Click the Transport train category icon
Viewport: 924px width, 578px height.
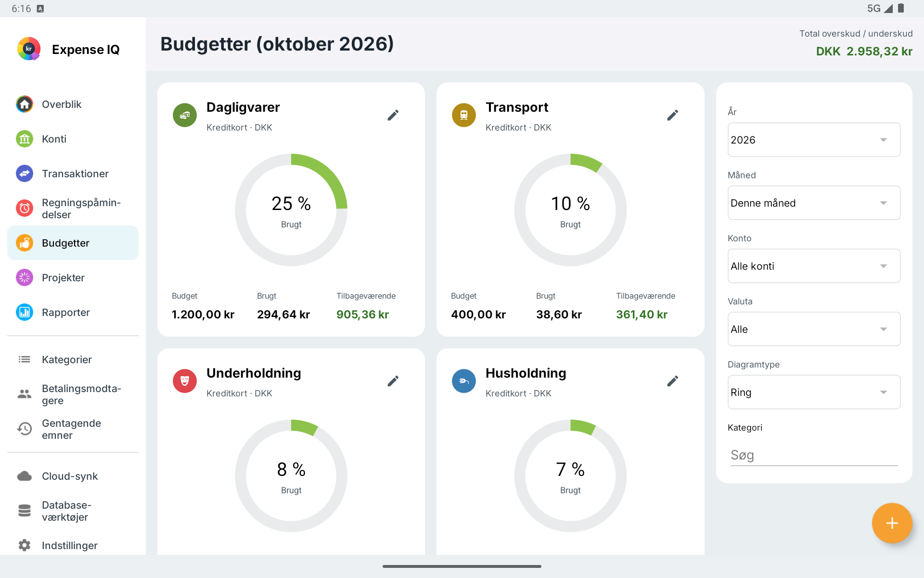tap(464, 115)
